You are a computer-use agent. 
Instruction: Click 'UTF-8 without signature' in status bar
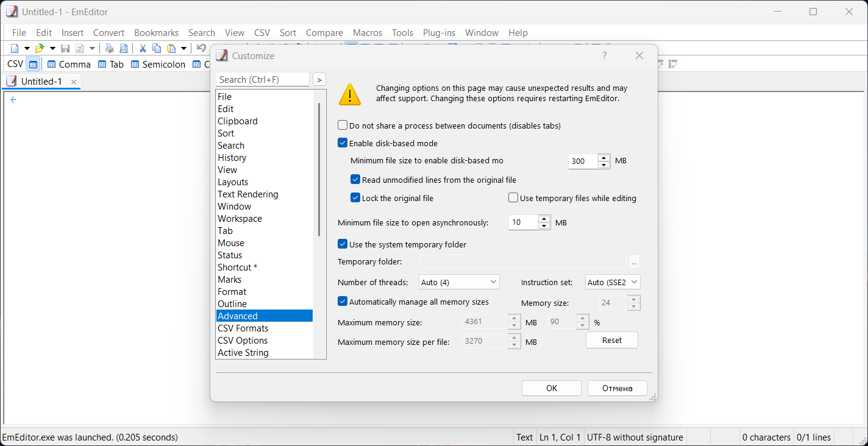tap(635, 437)
